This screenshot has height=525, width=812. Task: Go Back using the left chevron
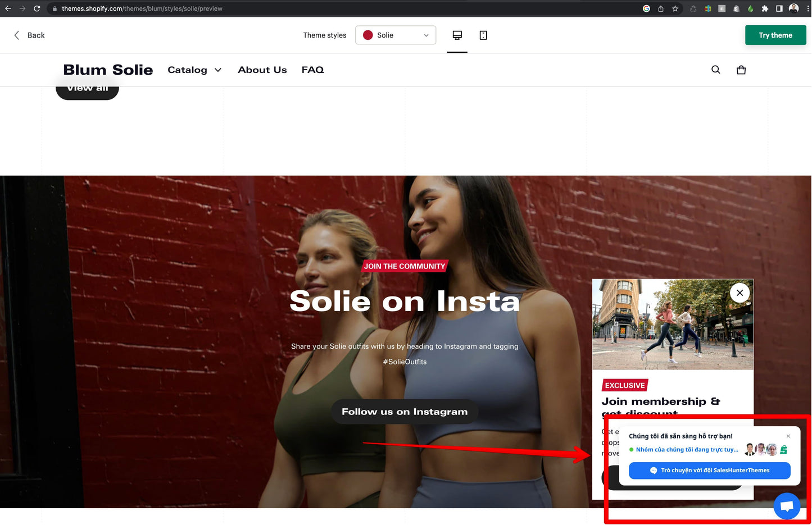(17, 35)
